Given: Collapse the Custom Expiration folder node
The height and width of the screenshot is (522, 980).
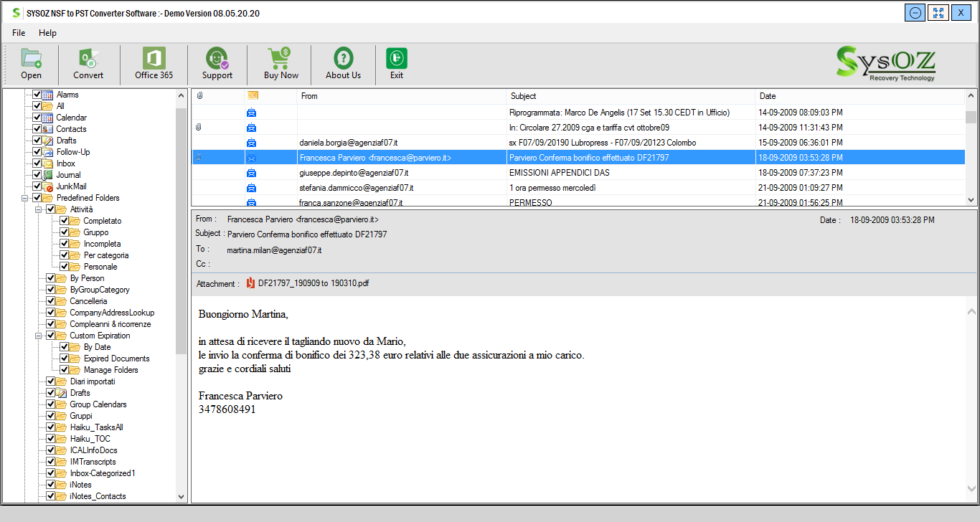Looking at the screenshot, I should [x=38, y=336].
